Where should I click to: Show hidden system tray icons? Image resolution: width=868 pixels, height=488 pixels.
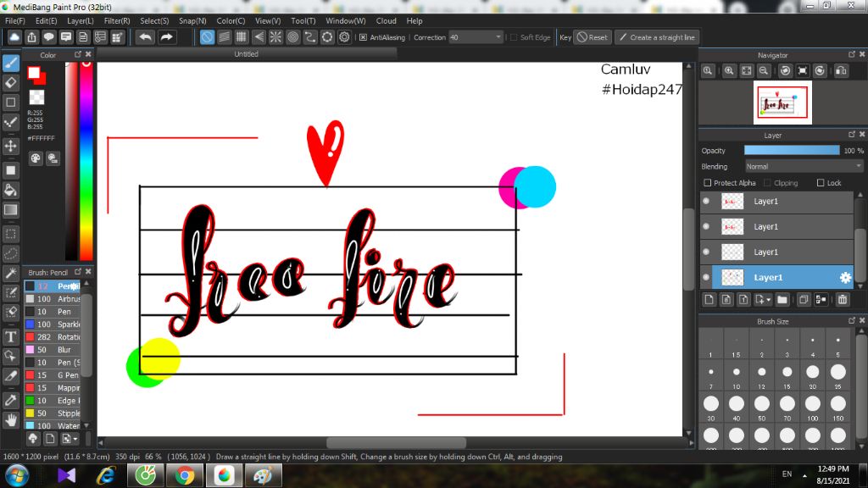pos(804,475)
